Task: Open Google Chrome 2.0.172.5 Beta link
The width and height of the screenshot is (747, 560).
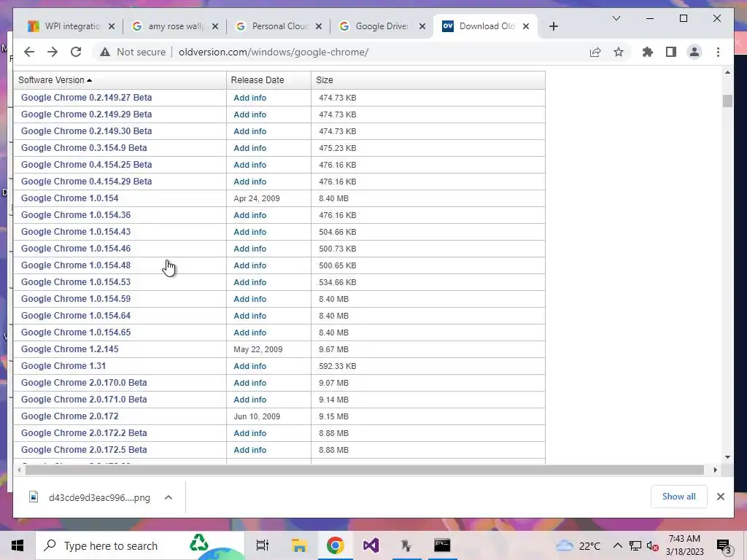Action: tap(84, 449)
